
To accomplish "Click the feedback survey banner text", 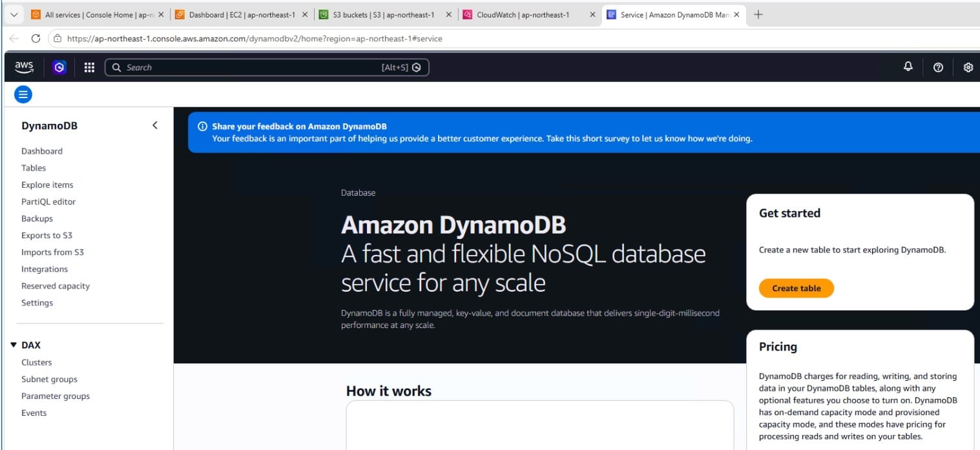I will pos(482,138).
